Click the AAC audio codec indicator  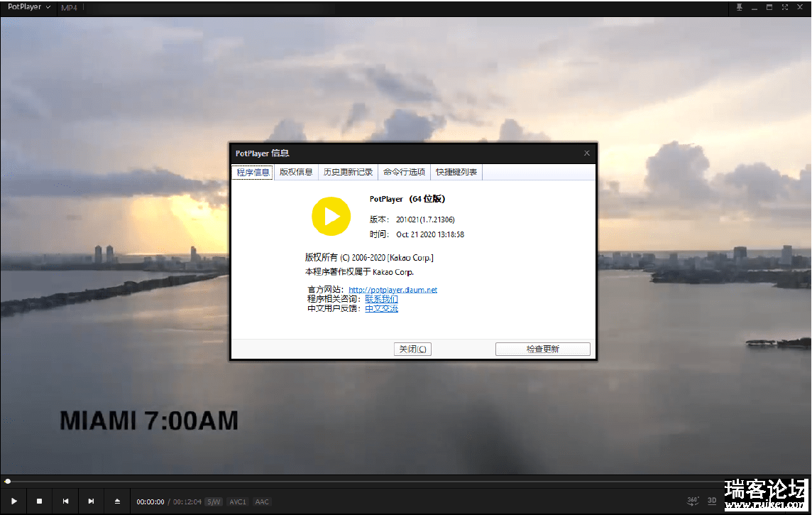pyautogui.click(x=262, y=502)
